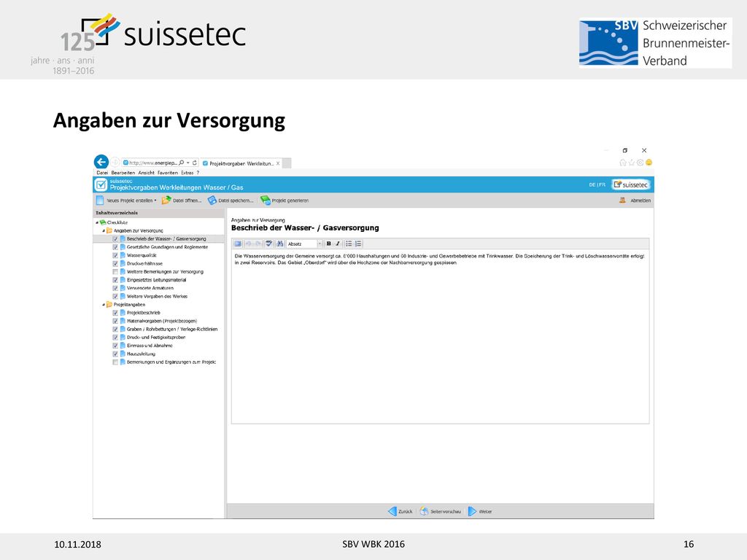747x560 pixels.
Task: Switch language to FR
Action: click(x=602, y=184)
